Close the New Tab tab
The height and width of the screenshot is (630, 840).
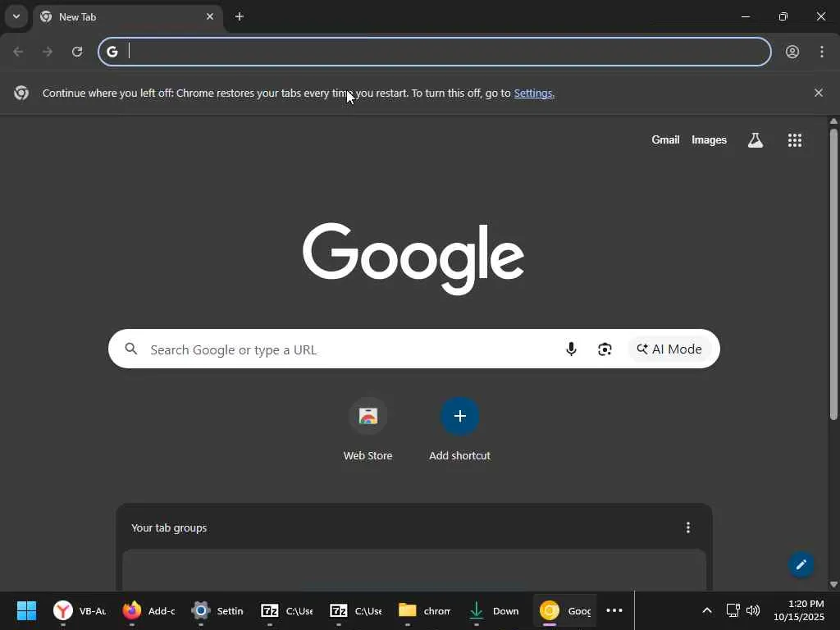[x=210, y=16]
